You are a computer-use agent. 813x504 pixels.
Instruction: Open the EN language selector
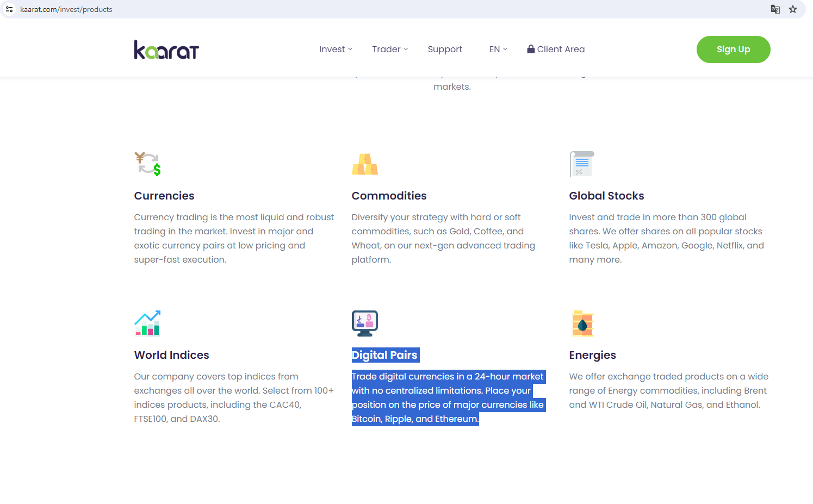(x=498, y=49)
